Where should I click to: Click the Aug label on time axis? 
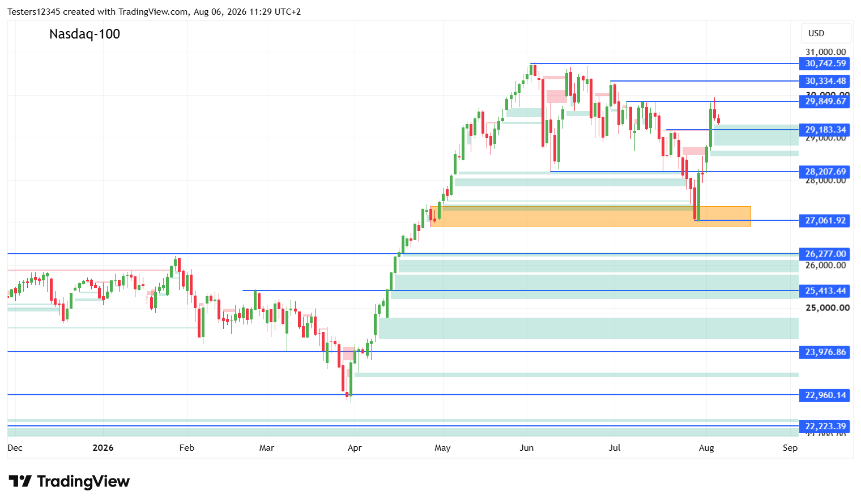coord(706,448)
